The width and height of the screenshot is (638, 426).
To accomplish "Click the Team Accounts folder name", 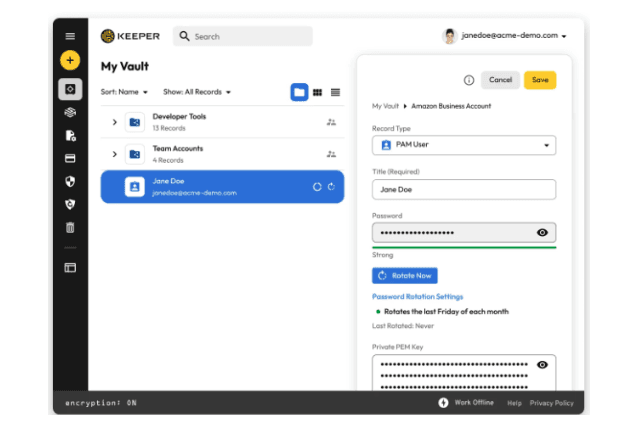I will pos(177,149).
